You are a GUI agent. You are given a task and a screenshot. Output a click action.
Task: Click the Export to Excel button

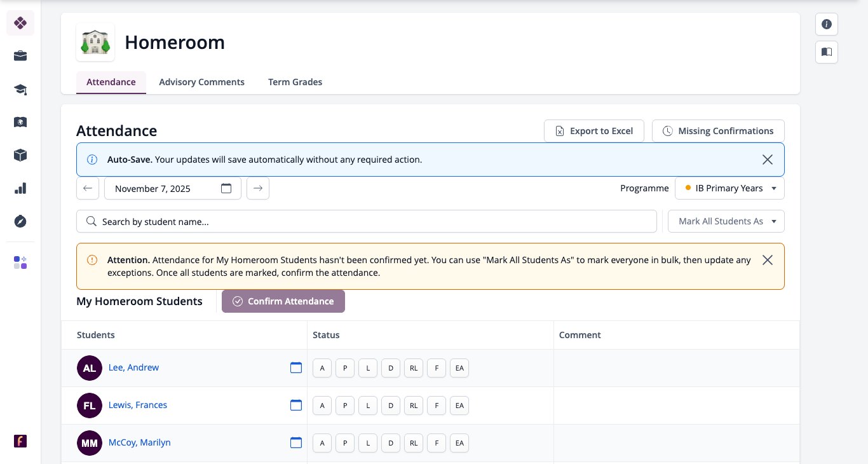click(594, 131)
